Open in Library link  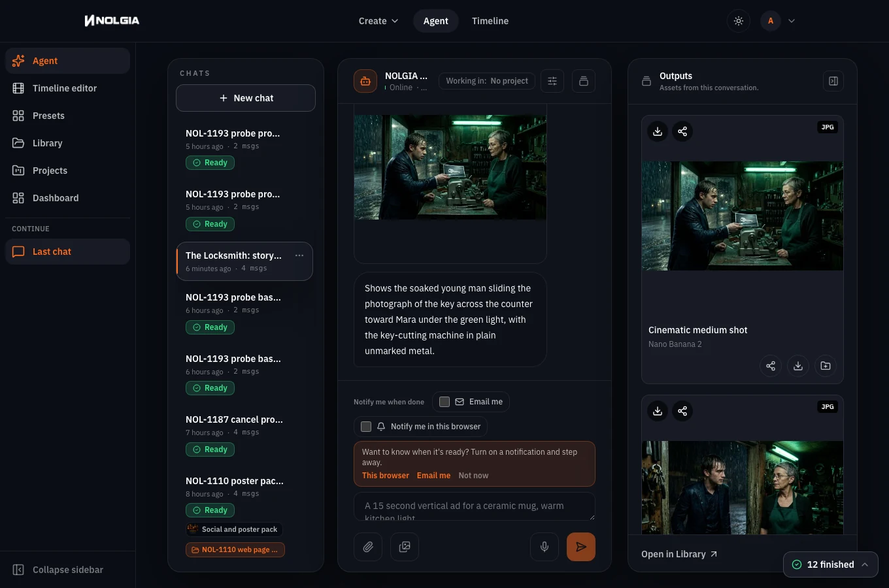pyautogui.click(x=679, y=554)
